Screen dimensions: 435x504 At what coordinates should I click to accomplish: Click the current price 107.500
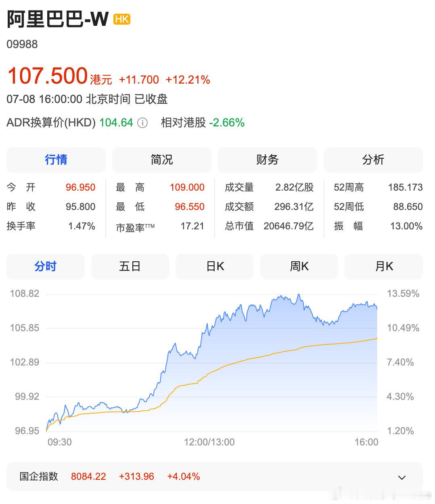(48, 76)
